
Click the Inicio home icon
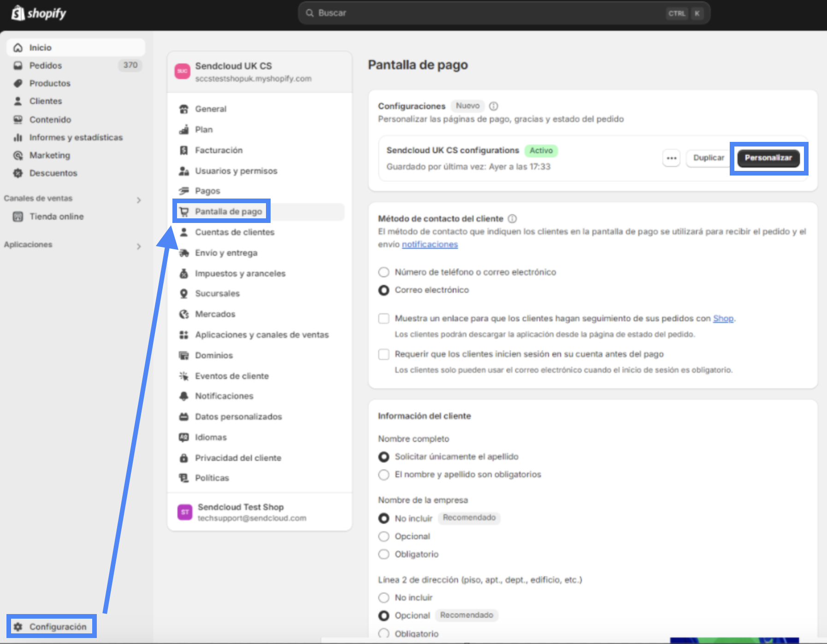[18, 47]
